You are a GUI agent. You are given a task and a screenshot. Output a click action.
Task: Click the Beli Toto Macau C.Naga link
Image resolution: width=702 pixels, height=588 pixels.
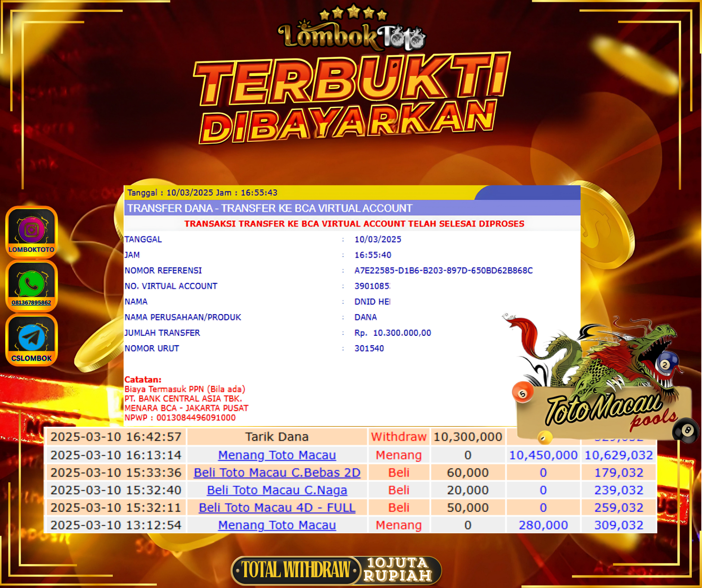click(x=277, y=490)
